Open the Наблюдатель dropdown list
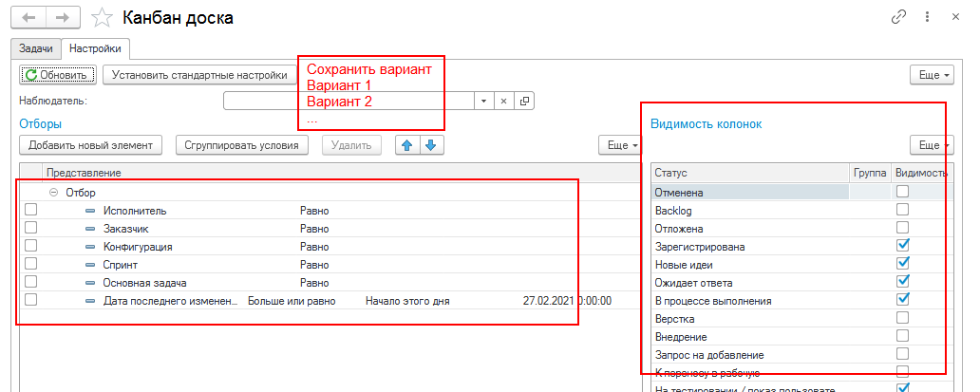The width and height of the screenshot is (980, 392). [483, 101]
